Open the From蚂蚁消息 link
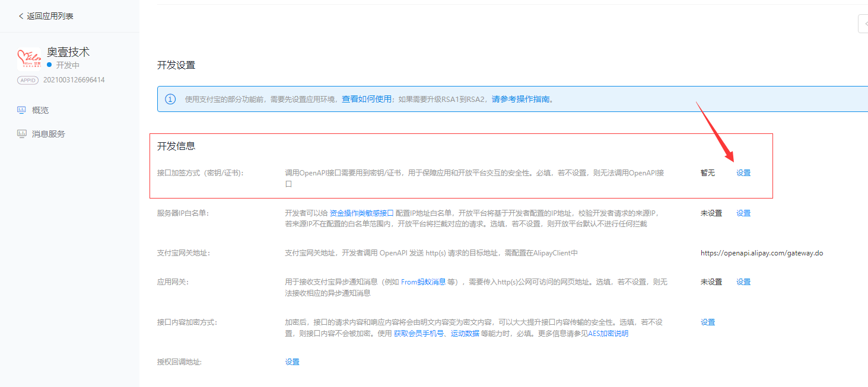868x387 pixels. point(424,282)
